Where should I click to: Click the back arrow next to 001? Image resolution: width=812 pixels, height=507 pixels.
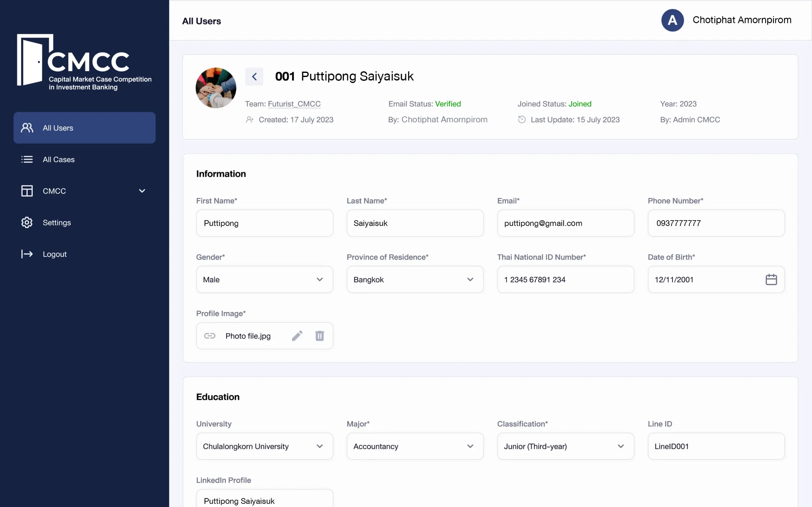254,76
